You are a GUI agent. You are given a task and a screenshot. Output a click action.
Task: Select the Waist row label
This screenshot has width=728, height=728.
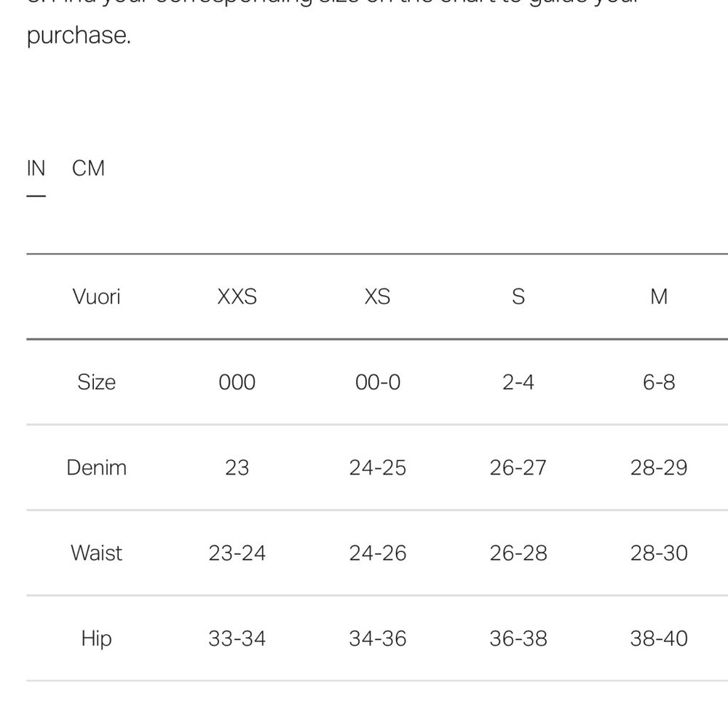click(97, 553)
